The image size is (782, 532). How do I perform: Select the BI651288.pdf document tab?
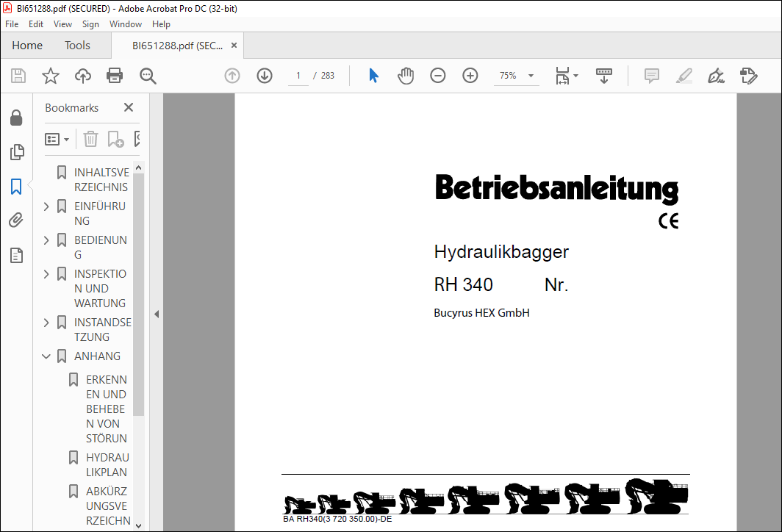pyautogui.click(x=177, y=46)
